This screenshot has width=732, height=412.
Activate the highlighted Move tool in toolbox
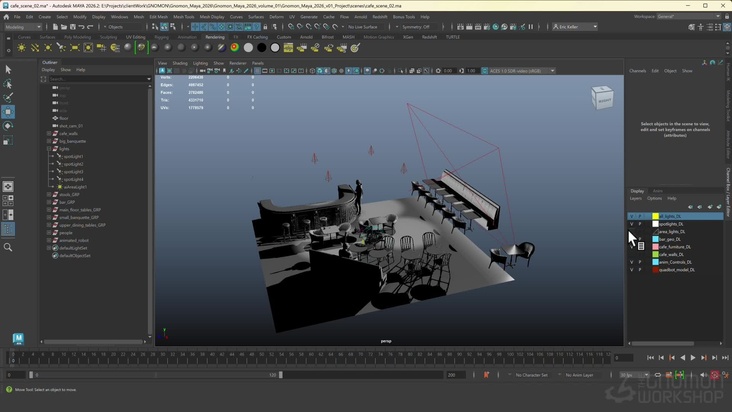[x=8, y=112]
